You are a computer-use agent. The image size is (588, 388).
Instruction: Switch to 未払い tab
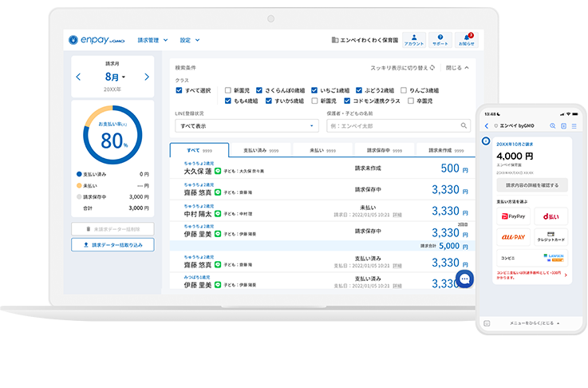click(x=322, y=150)
